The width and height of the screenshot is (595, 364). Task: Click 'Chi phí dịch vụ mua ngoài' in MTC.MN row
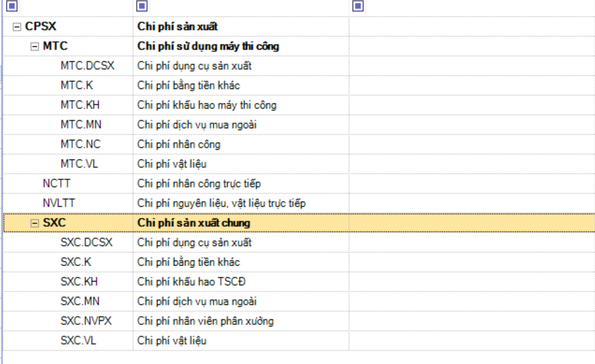coord(197,125)
